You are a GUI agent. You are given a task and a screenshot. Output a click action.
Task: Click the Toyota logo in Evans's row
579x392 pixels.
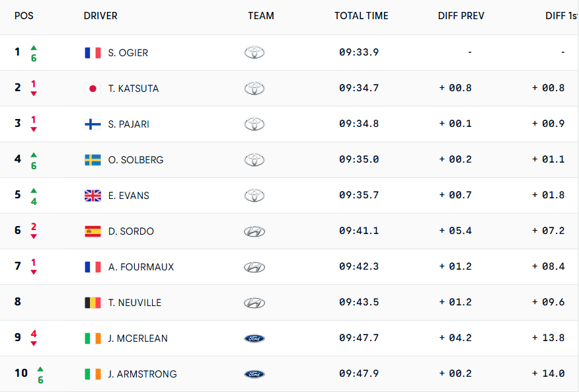point(254,196)
